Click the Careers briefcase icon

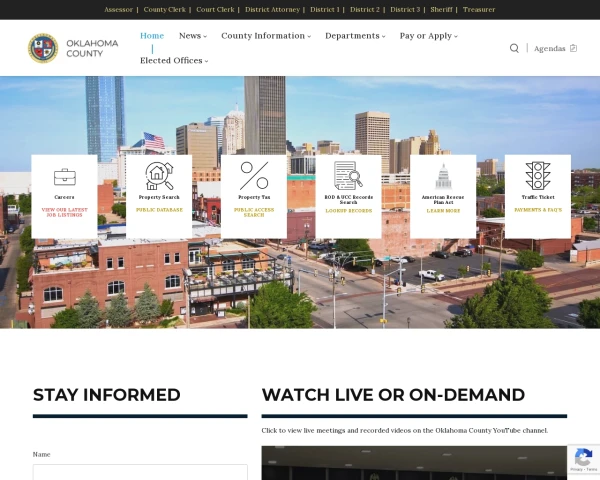(x=65, y=177)
